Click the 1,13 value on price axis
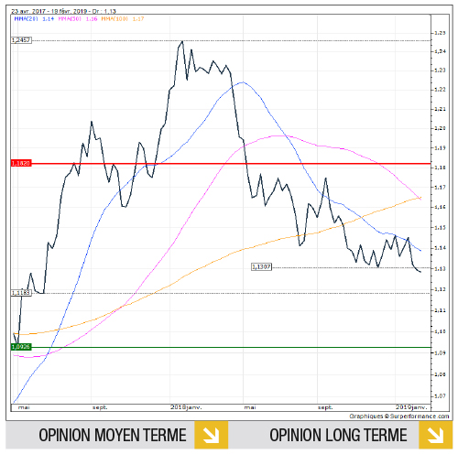458x476 pixels. pos(440,268)
